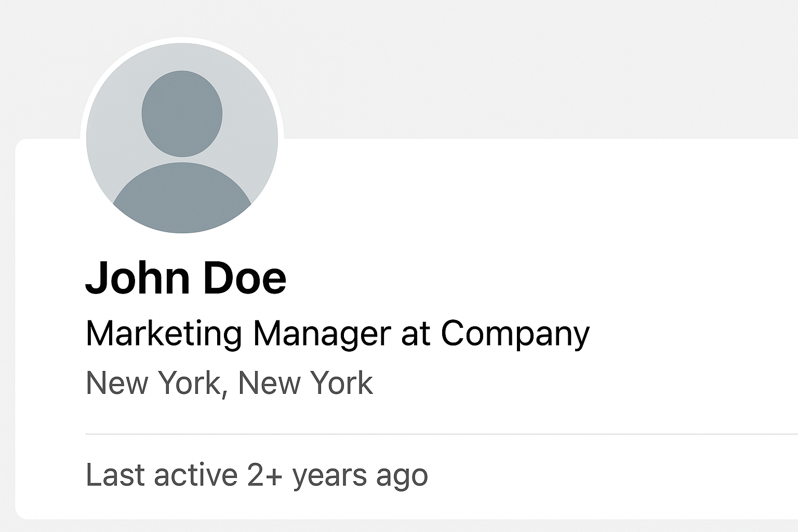Click the last name "Doe"
This screenshot has height=532, width=798.
pos(244,278)
